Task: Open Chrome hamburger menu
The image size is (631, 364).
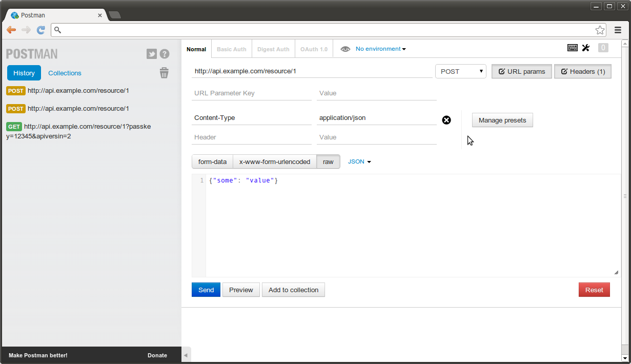Action: 618,30
